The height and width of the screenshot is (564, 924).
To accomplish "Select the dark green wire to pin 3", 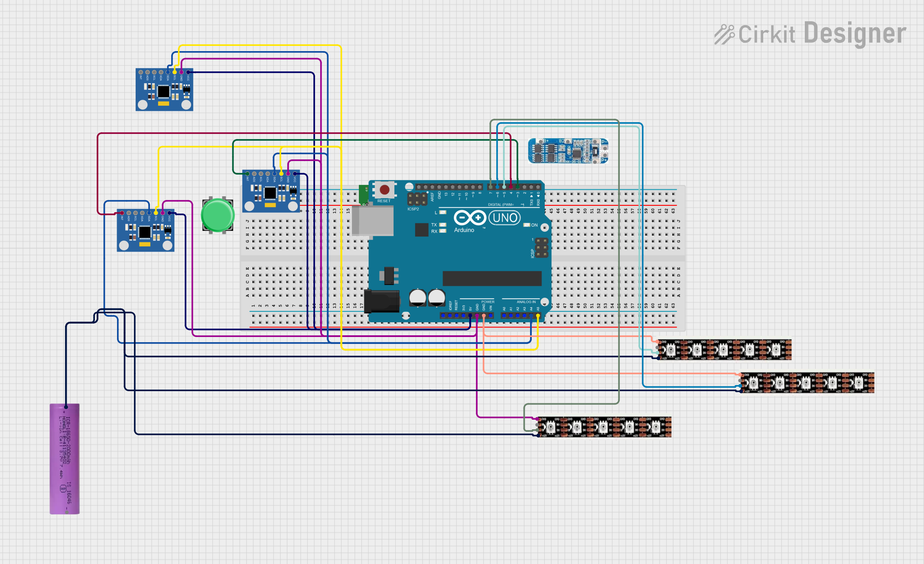I will pos(375,140).
